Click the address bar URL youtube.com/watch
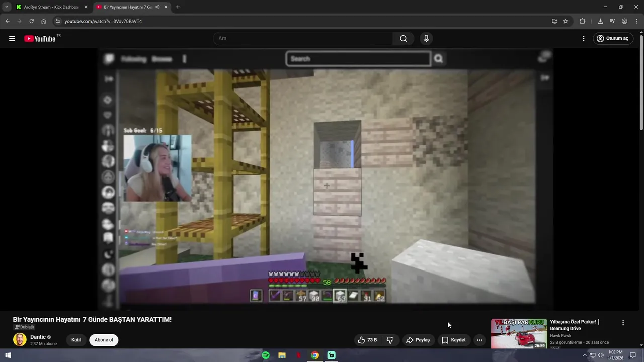644x362 pixels. coord(103,21)
